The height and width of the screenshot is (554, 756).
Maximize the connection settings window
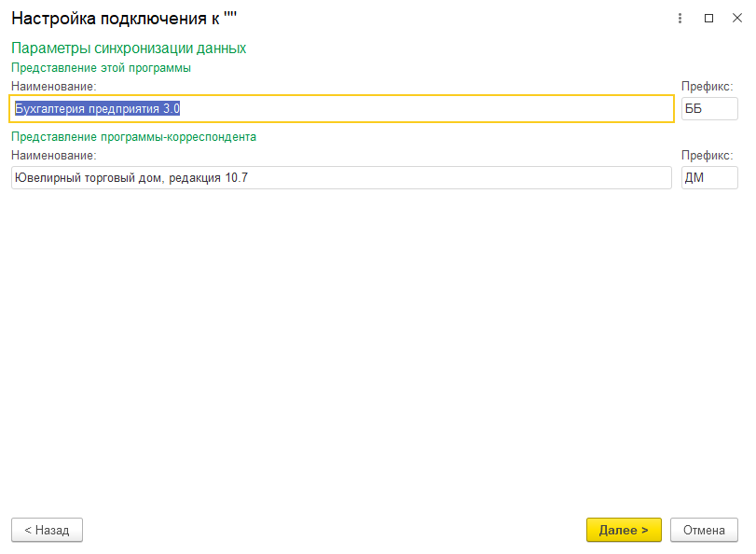(708, 19)
